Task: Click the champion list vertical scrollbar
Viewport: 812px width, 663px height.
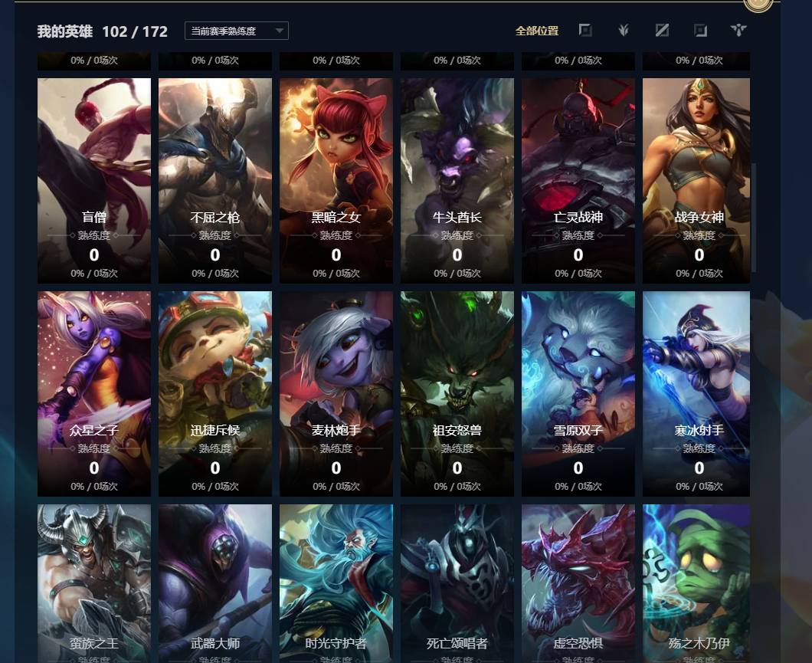Action: point(754,218)
